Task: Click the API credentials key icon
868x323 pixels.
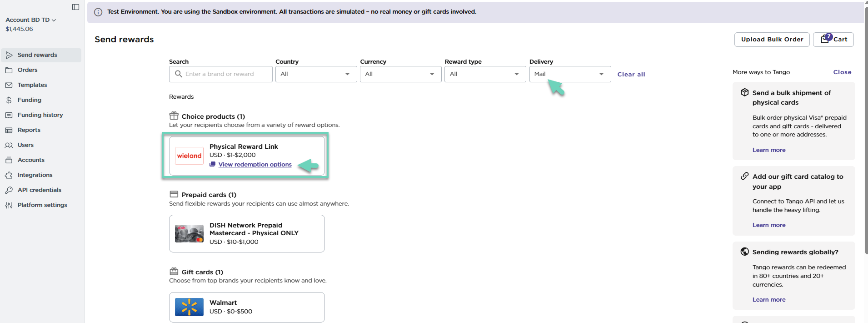Action: pyautogui.click(x=9, y=190)
